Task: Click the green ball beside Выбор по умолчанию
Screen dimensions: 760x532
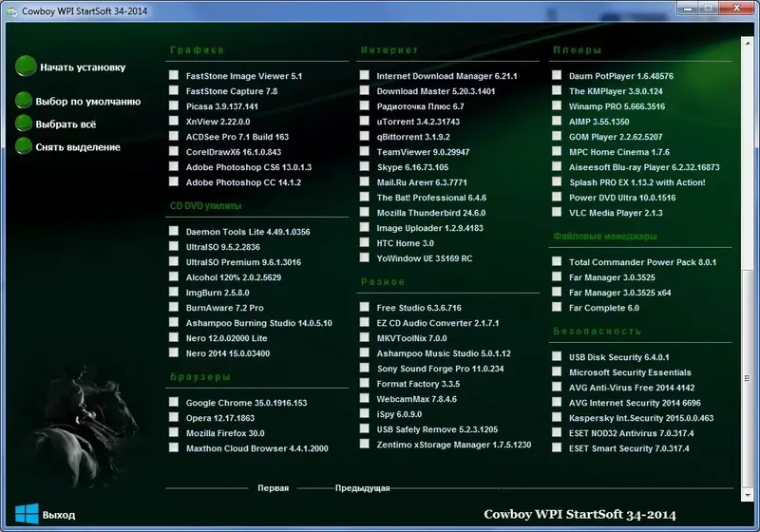Action: [23, 101]
